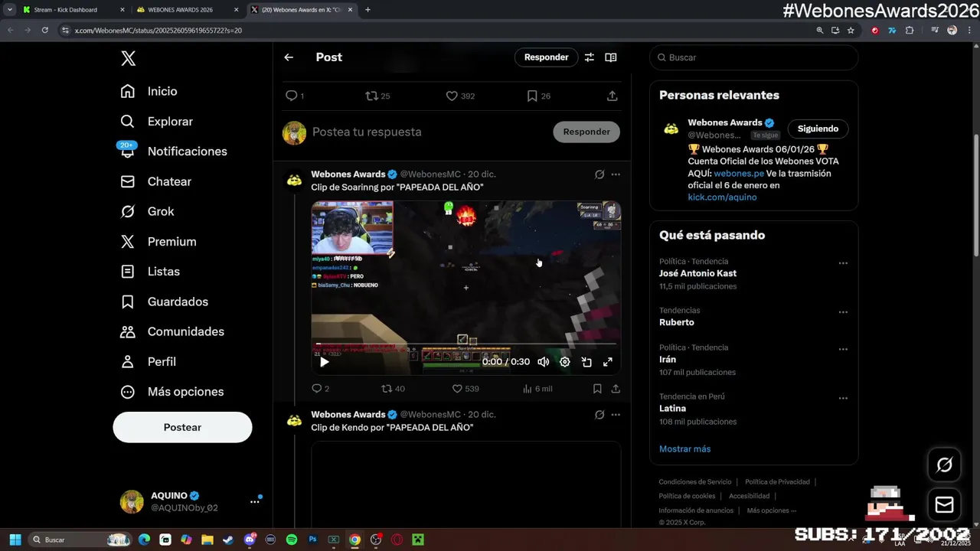This screenshot has height=551, width=980.
Task: Enter video fullscreen
Action: click(608, 362)
